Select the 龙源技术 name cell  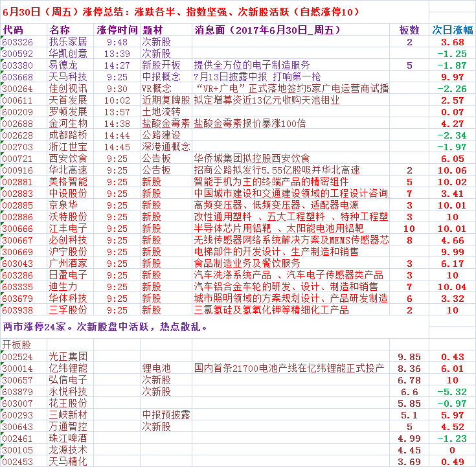[x=70, y=450]
